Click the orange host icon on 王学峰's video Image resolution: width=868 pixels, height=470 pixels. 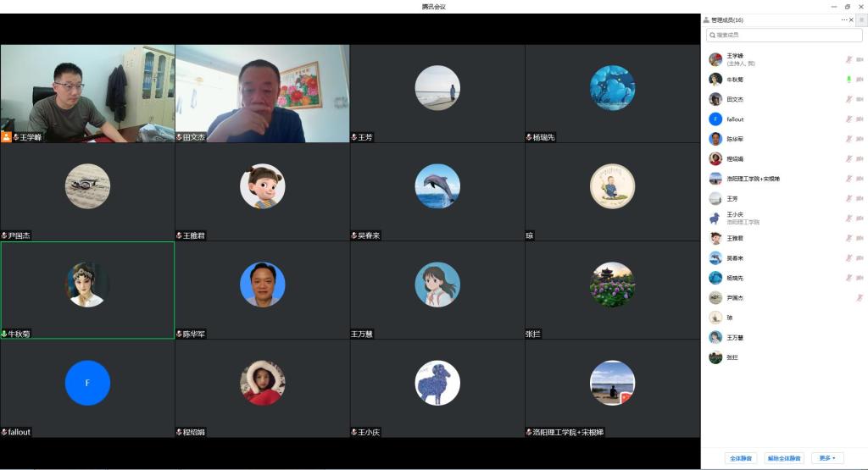[x=6, y=136]
